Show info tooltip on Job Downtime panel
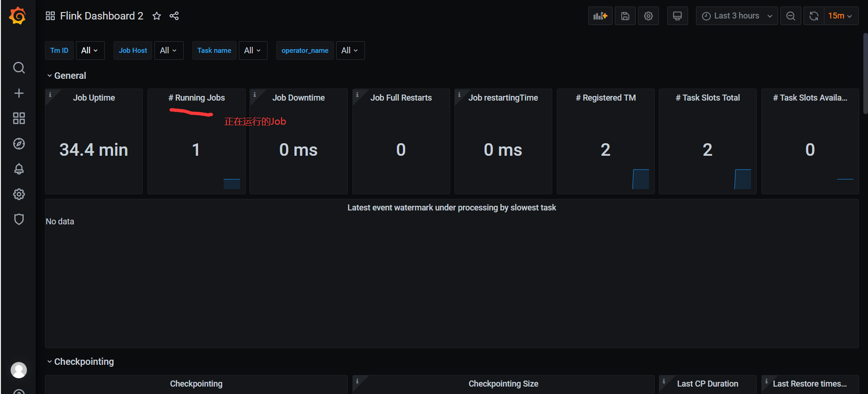The width and height of the screenshot is (868, 394). (255, 95)
